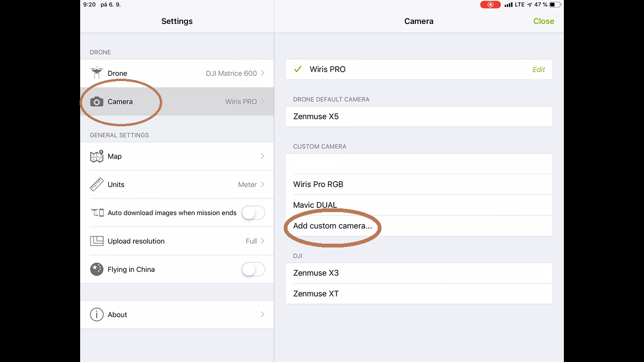This screenshot has height=362, width=644.
Task: Click the drone icon in Drone row
Action: click(x=97, y=73)
